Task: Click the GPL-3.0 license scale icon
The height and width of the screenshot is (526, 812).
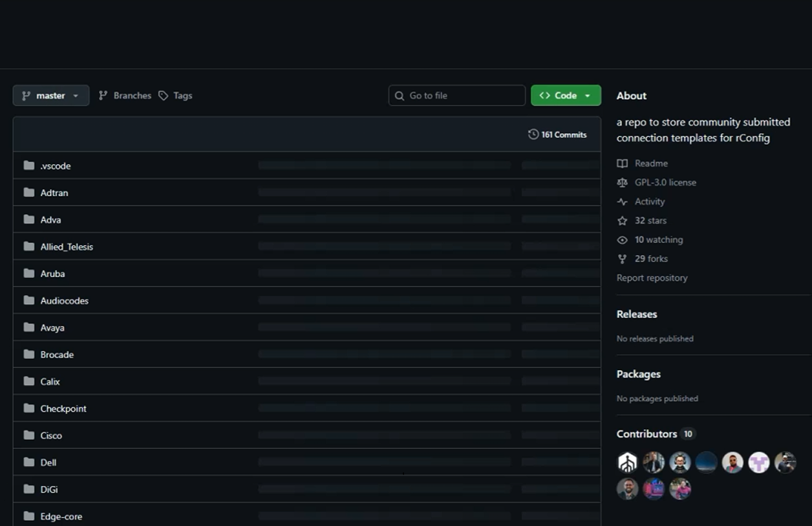Action: click(x=622, y=182)
